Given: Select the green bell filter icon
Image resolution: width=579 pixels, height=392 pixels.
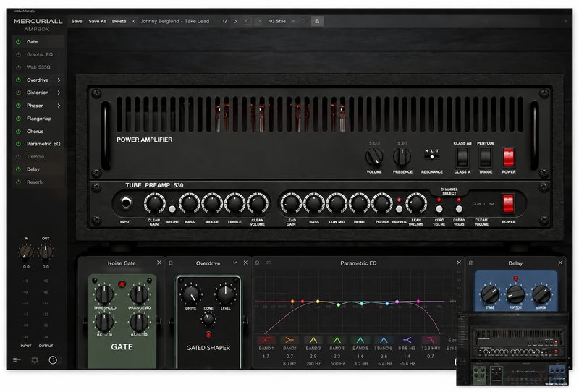Looking at the screenshot, I should [337, 340].
